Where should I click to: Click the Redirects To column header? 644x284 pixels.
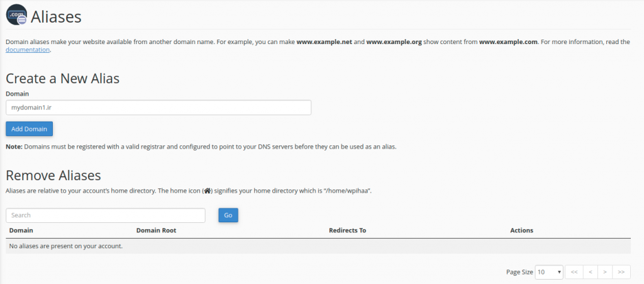pyautogui.click(x=347, y=230)
